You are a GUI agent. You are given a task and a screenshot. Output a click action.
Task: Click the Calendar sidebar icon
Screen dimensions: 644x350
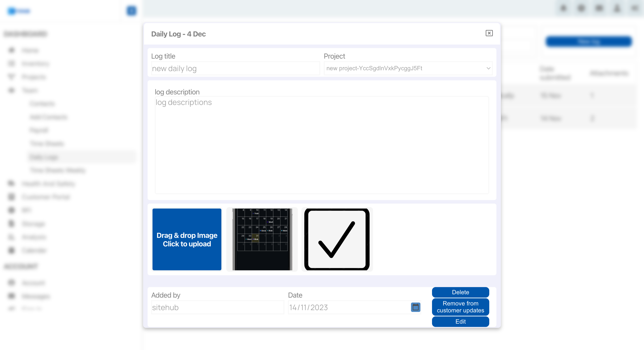(12, 250)
